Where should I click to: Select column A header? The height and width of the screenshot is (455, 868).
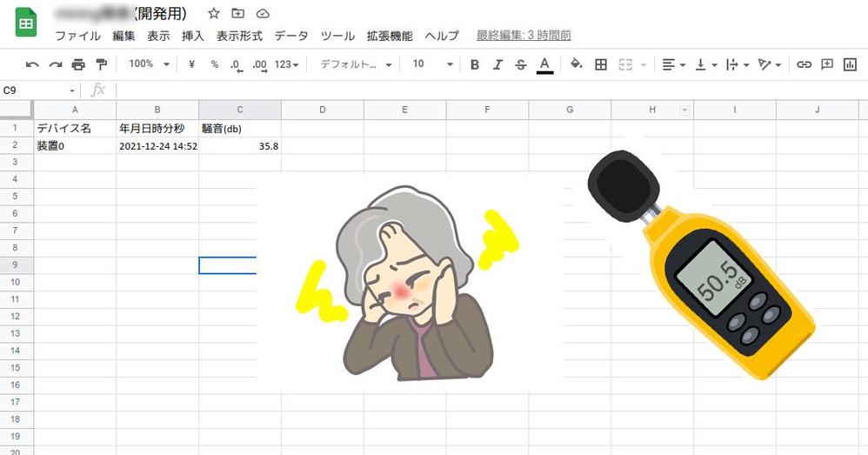75,110
